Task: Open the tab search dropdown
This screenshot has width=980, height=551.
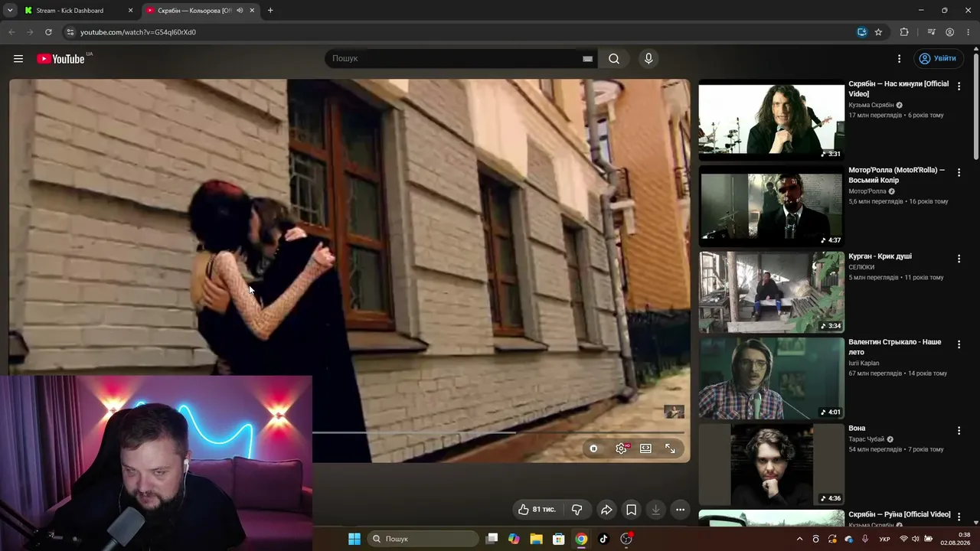Action: pyautogui.click(x=10, y=11)
